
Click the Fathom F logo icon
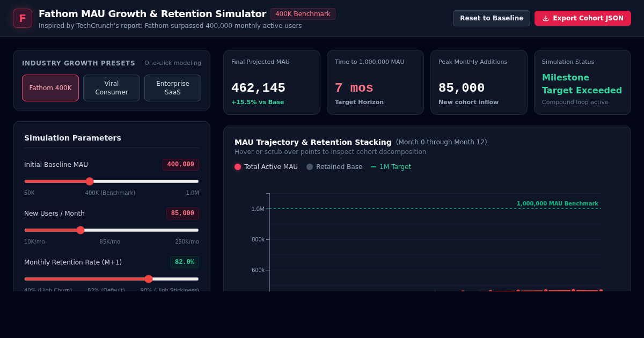(23, 18)
